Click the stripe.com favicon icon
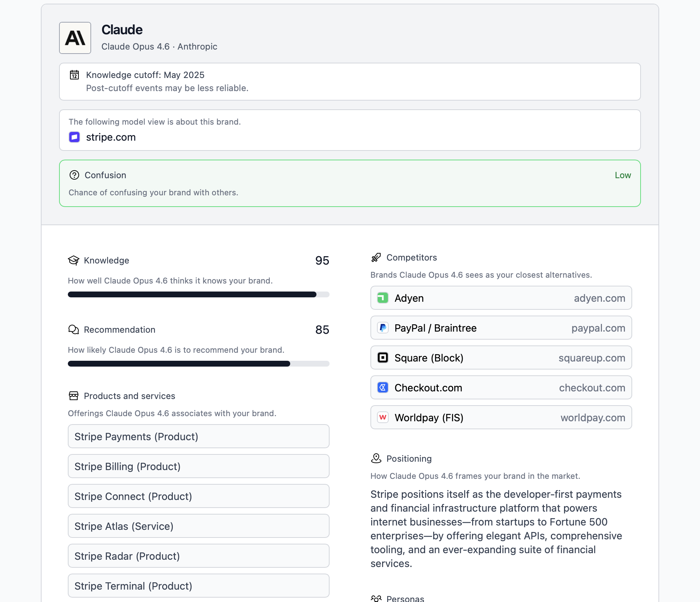 [74, 137]
